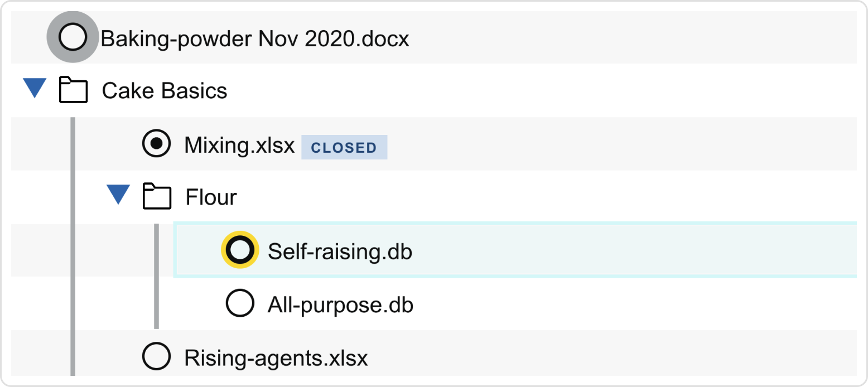Click the Mixing.xlsx file name

239,146
